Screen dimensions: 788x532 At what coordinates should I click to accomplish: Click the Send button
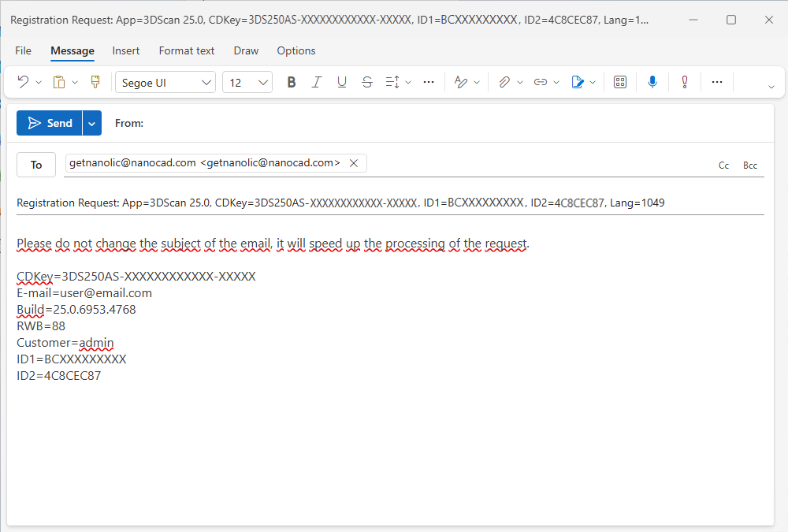(50, 123)
